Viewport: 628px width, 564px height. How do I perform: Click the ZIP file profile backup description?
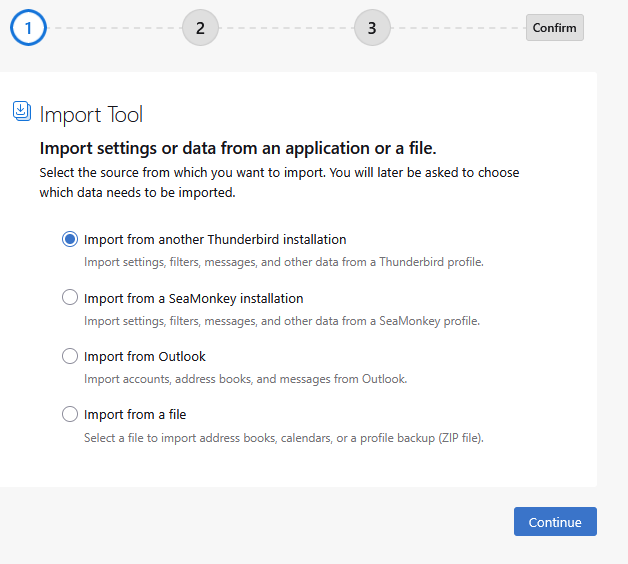click(284, 437)
